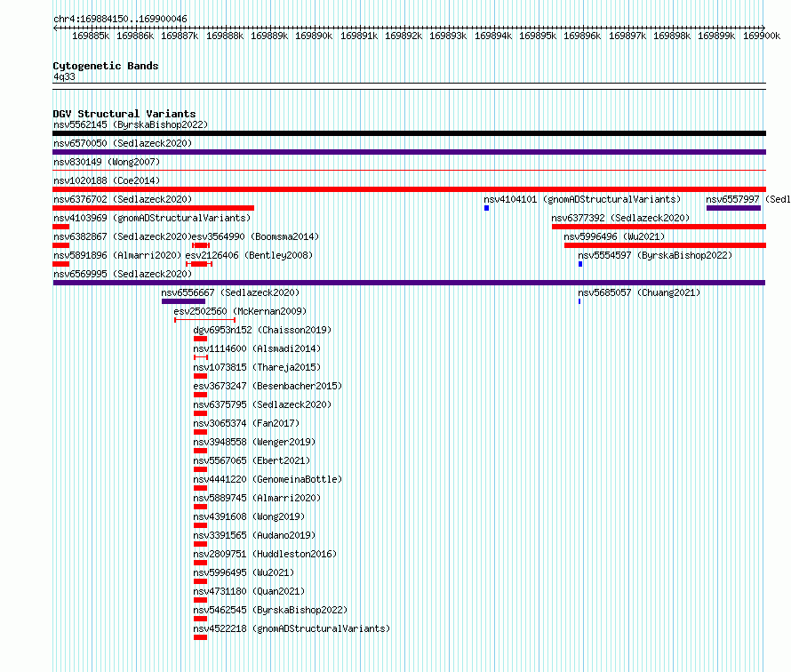Open nsv5889745 (Almarri2020) label

[x=257, y=498]
